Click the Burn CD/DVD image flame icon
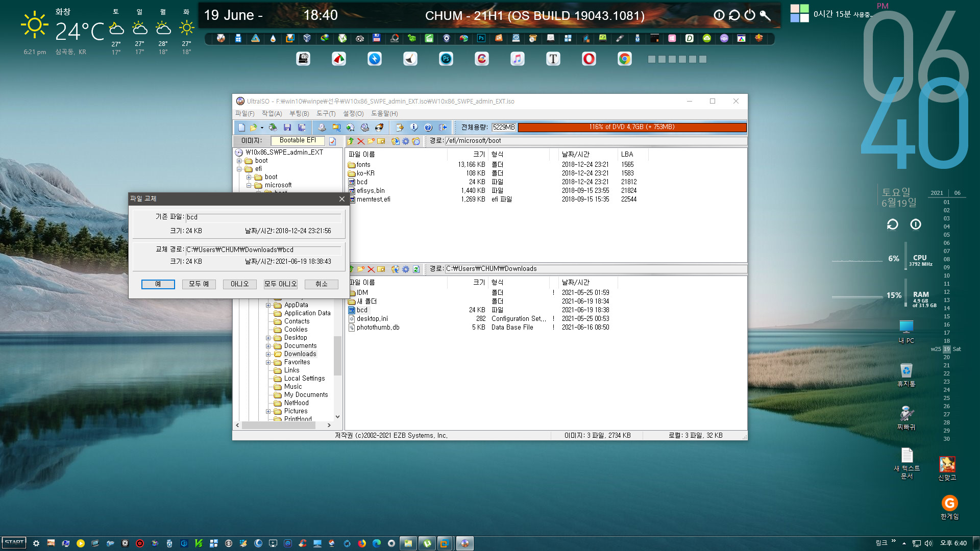The height and width of the screenshot is (551, 980). pyautogui.click(x=379, y=128)
